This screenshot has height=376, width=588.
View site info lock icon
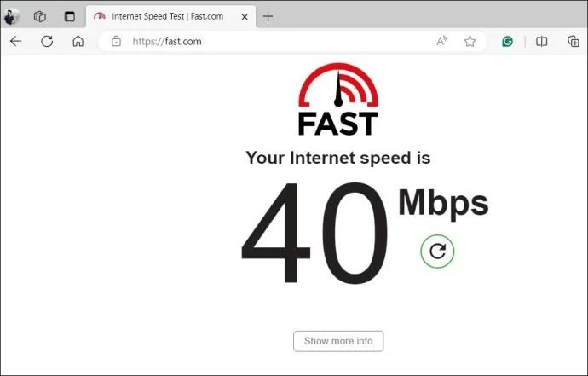click(116, 41)
